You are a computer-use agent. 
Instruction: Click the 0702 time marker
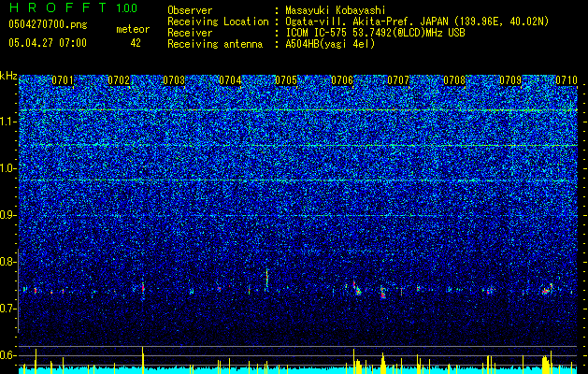pyautogui.click(x=119, y=80)
